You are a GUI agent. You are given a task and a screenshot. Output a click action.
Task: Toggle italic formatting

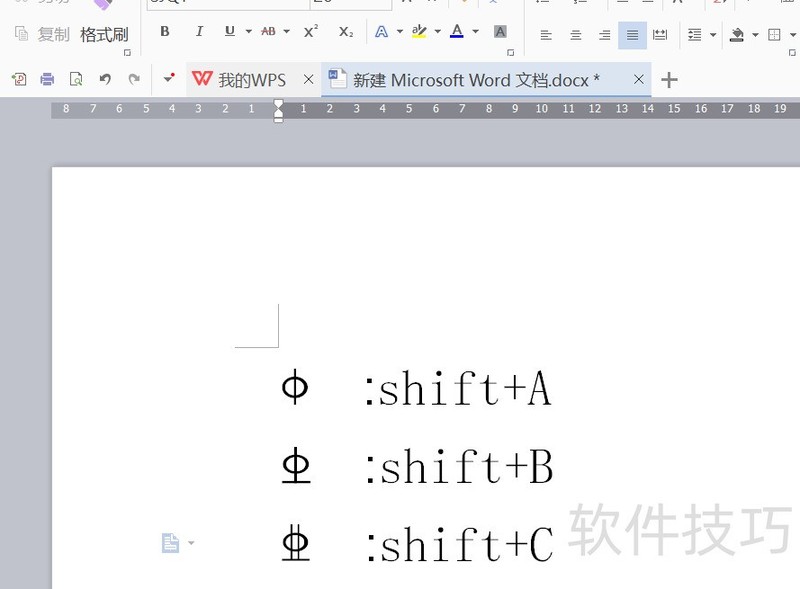pos(198,32)
